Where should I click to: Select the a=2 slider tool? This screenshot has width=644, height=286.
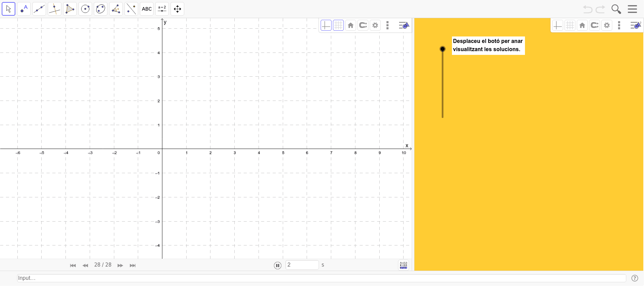(162, 9)
